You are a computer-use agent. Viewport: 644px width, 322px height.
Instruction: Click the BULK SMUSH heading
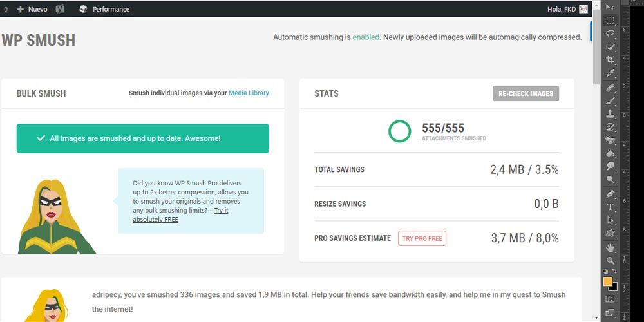pos(41,93)
